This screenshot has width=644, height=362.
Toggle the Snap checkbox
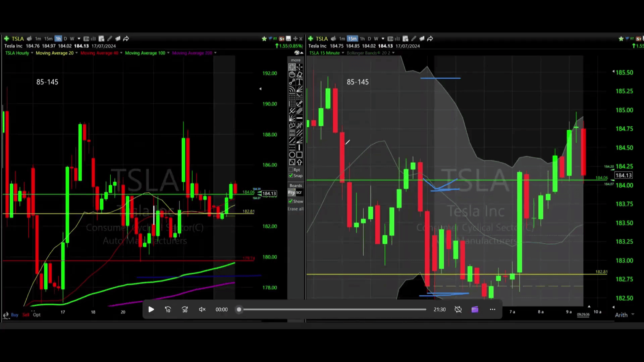(x=291, y=176)
